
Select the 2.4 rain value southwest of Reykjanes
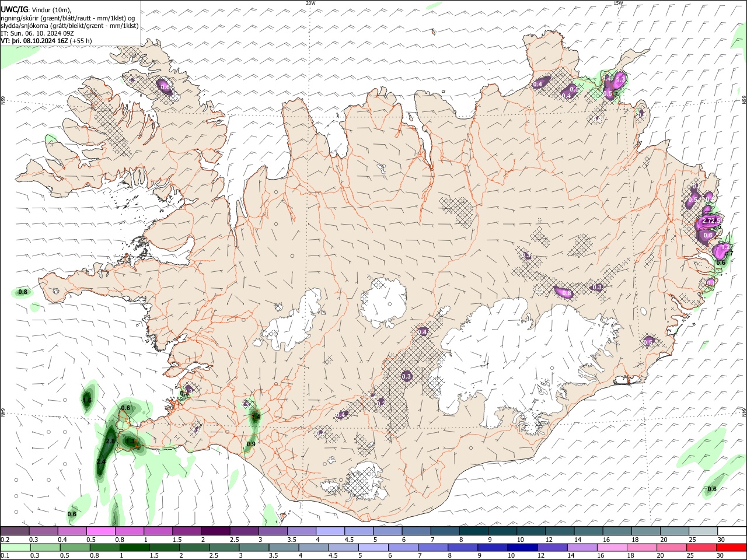coord(100,461)
